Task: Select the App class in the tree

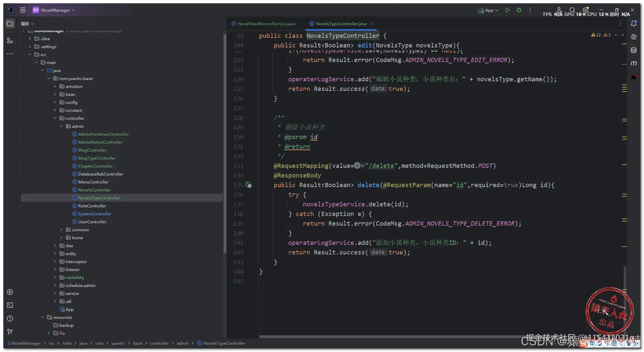Action: click(x=69, y=309)
